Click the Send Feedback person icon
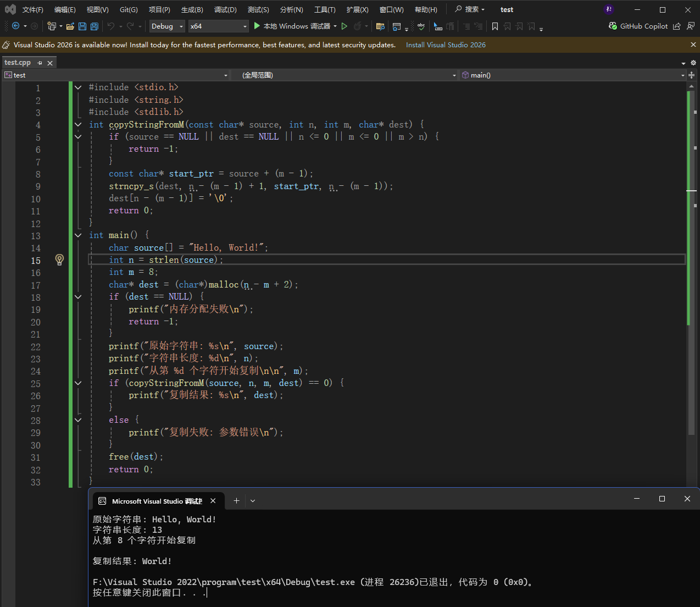The width and height of the screenshot is (700, 607). 691,26
